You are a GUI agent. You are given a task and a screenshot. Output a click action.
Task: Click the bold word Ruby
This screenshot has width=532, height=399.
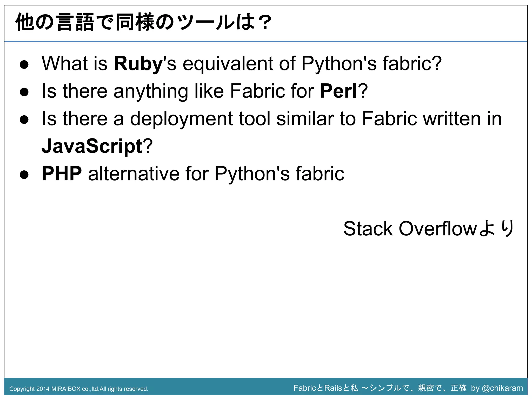click(x=138, y=64)
